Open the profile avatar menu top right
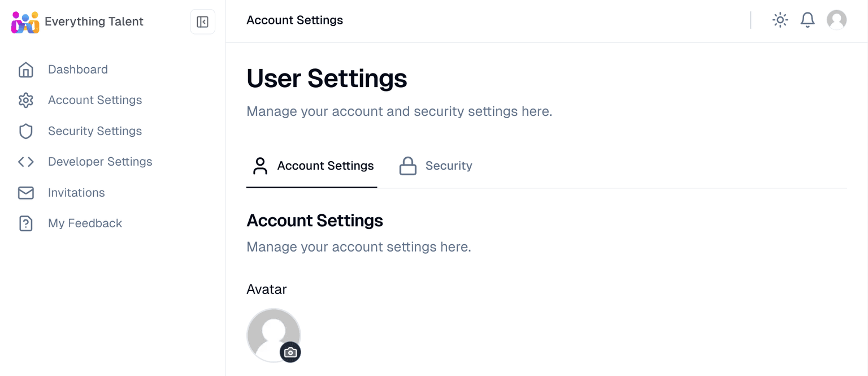Viewport: 868px width, 376px height. [x=836, y=19]
